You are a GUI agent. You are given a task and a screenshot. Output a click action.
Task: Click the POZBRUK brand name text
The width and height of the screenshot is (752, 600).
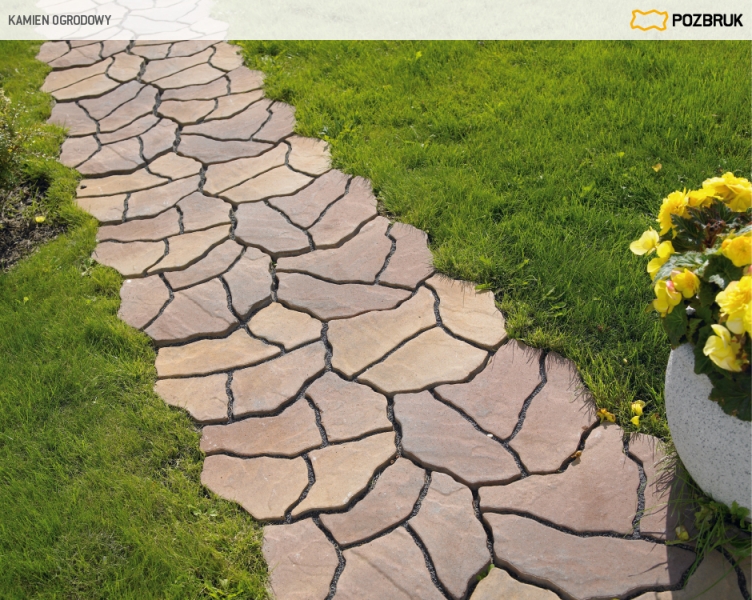[706, 20]
